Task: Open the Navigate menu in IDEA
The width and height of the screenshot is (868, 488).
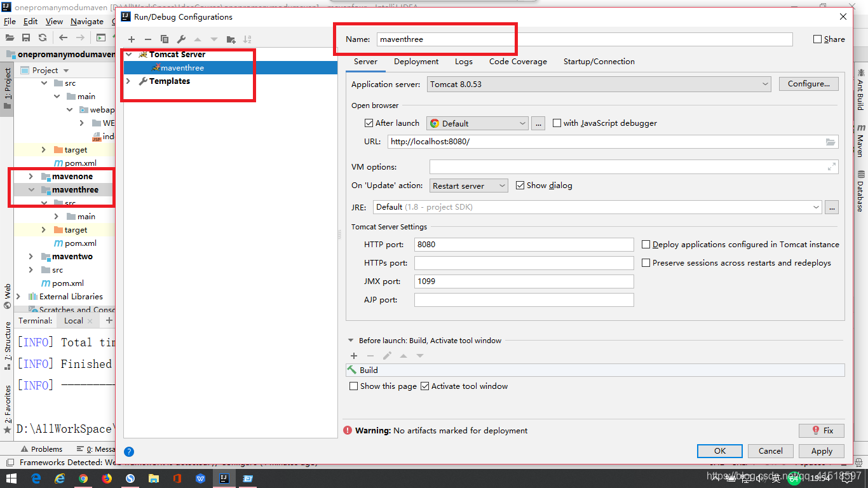Action: pos(87,21)
